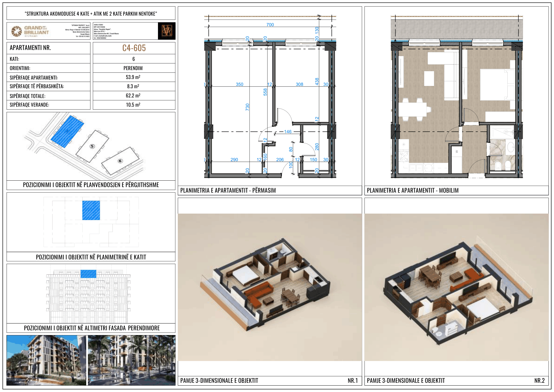Click the 146 corridor dimension
The image size is (554, 392).
coord(288,132)
